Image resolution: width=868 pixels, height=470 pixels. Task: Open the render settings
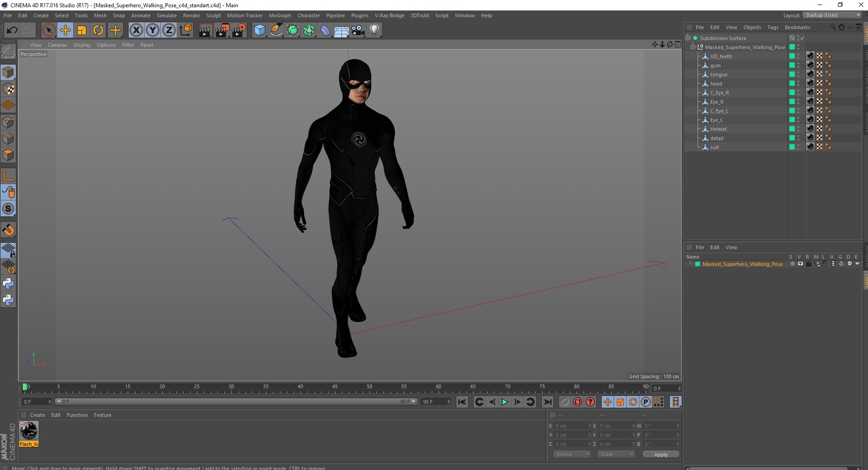(x=239, y=30)
